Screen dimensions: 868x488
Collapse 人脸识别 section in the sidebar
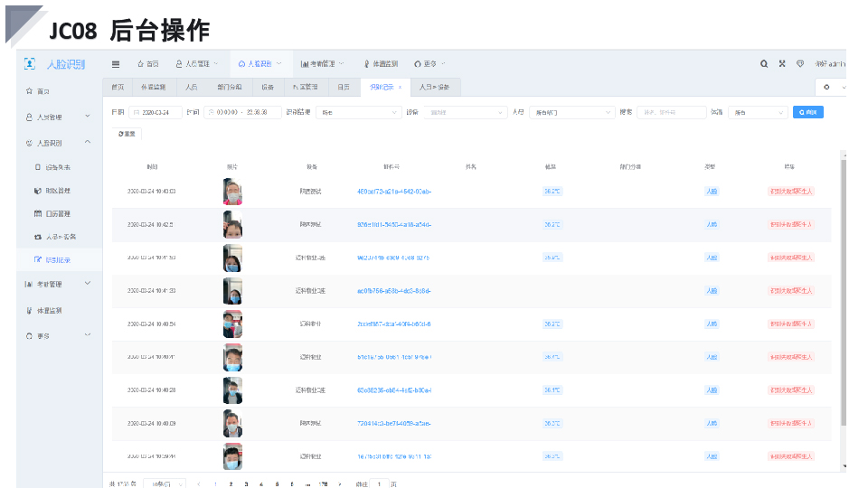[x=56, y=143]
